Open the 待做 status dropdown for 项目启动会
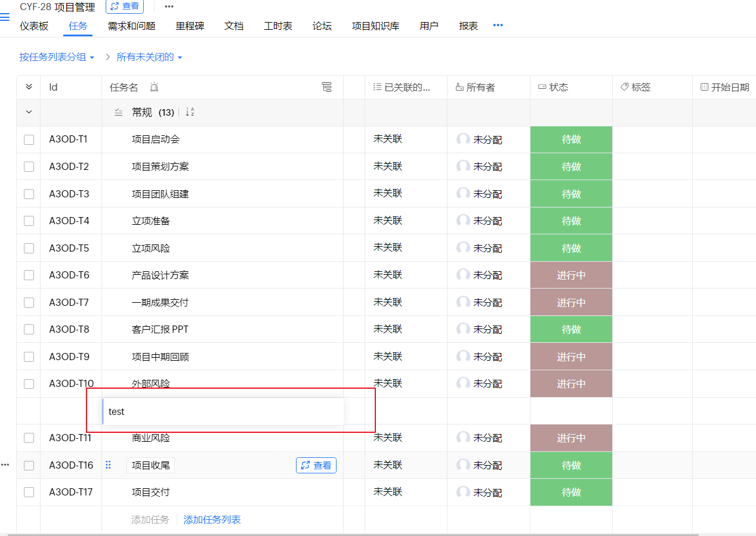756x536 pixels. [571, 140]
